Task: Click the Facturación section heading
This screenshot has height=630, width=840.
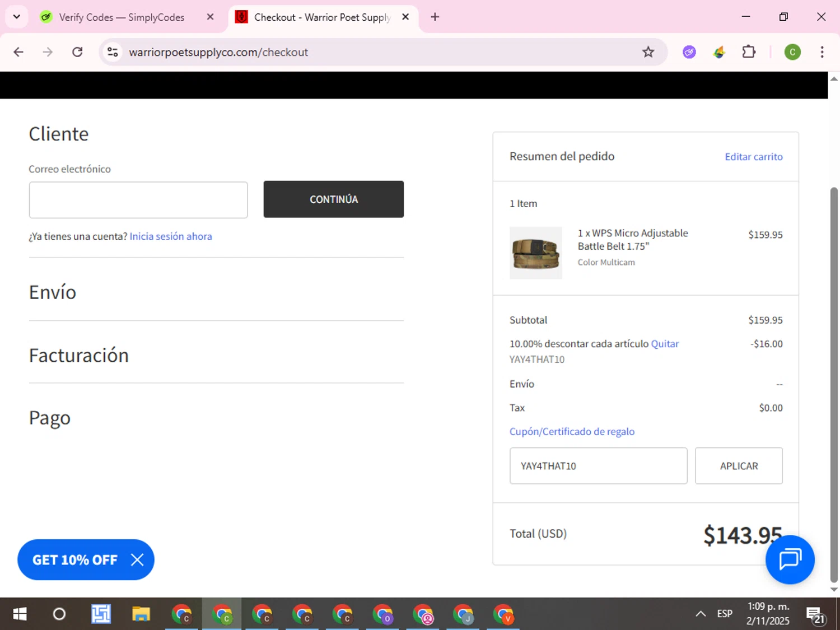Action: [x=79, y=356]
